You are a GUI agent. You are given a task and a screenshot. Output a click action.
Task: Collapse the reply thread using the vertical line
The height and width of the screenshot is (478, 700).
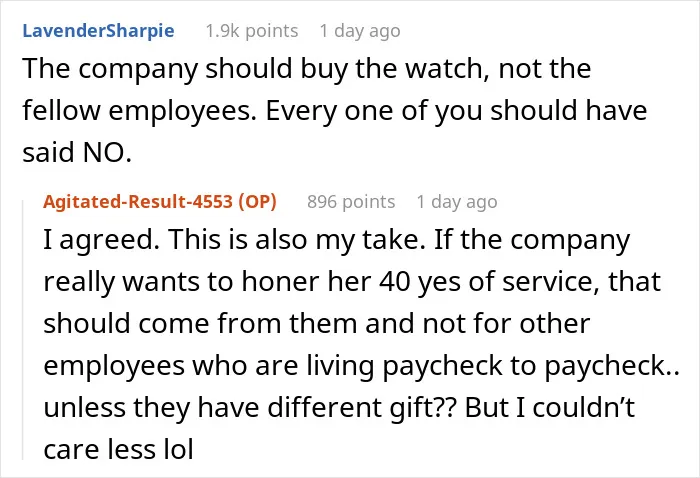pos(23,330)
